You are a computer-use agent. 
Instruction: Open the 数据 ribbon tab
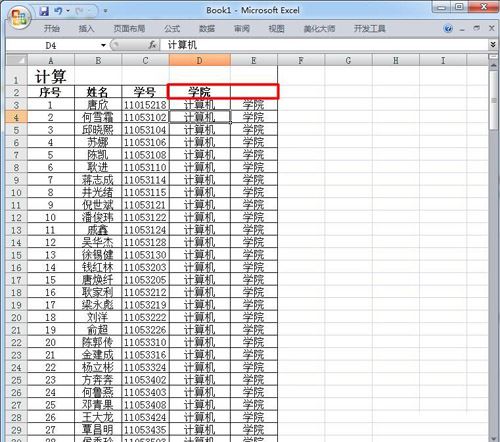[x=207, y=29]
